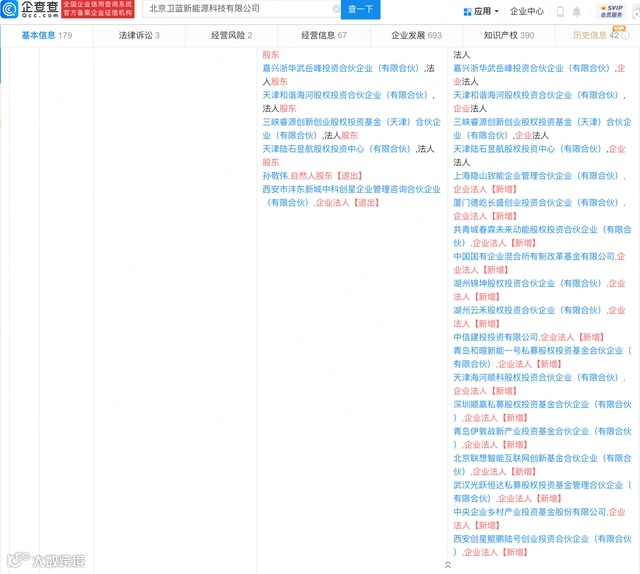Click the info icon beside 历史信息 42
Image resolution: width=640 pixels, height=574 pixels.
tap(625, 36)
